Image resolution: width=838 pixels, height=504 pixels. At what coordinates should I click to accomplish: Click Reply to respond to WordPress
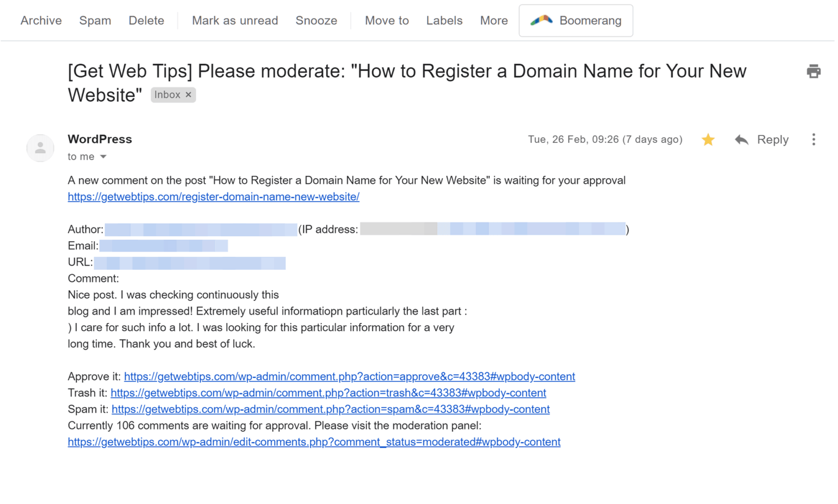pos(772,139)
